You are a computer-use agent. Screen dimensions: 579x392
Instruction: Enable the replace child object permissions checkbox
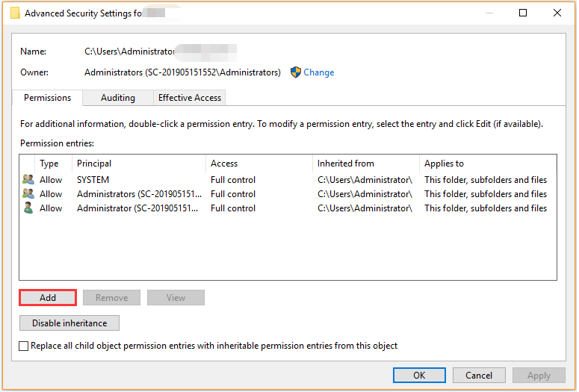click(24, 346)
